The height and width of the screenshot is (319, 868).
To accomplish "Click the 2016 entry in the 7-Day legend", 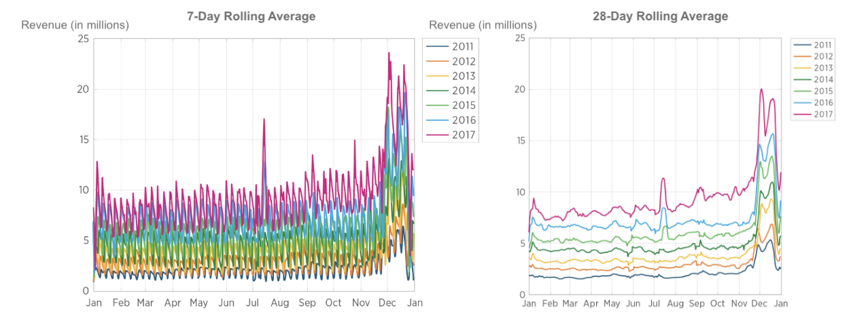I will tap(451, 120).
